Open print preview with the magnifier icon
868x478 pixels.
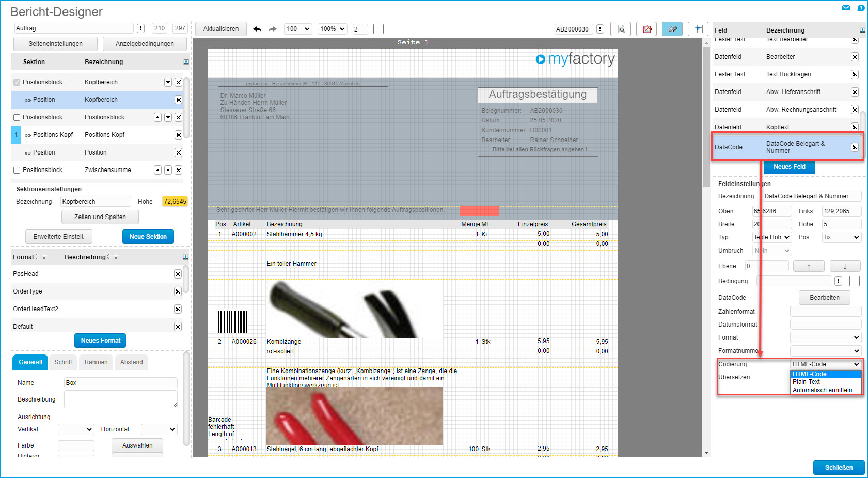coord(621,29)
